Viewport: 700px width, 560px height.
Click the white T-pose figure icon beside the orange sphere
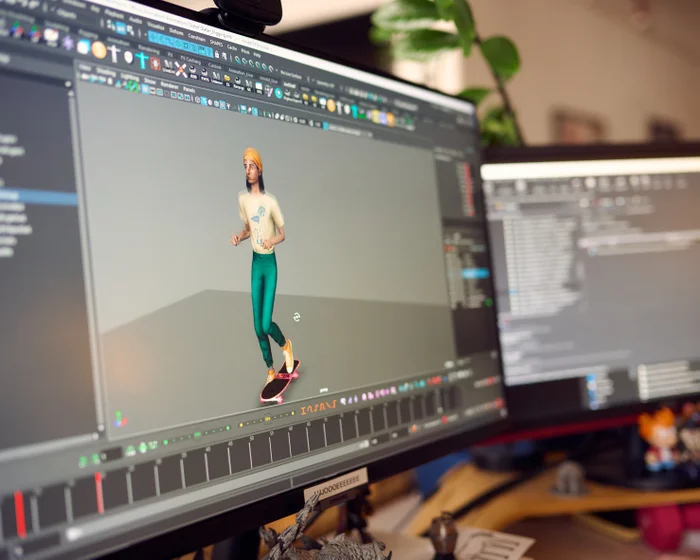coord(114,54)
